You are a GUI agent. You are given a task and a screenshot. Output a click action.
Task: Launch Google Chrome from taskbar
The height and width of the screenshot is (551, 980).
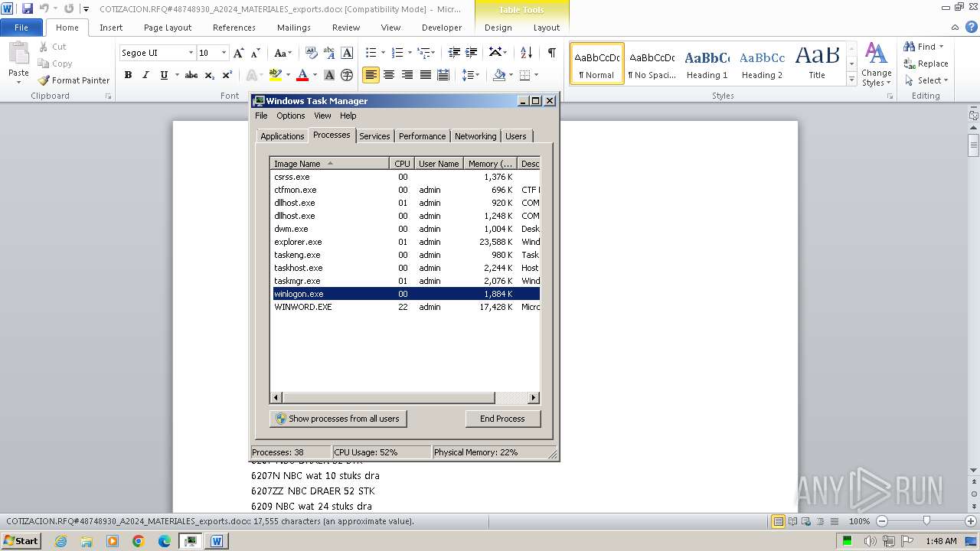(x=139, y=541)
